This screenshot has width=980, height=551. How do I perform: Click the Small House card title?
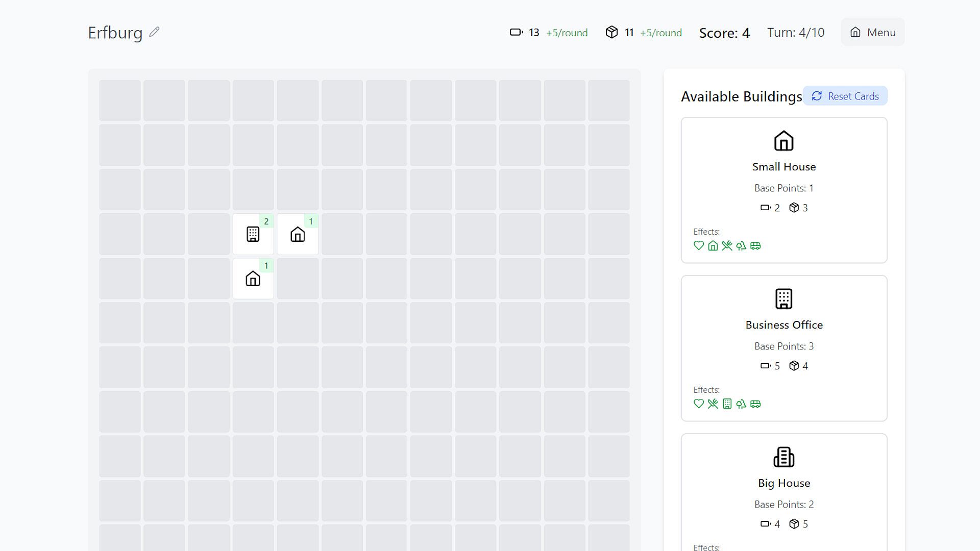783,167
